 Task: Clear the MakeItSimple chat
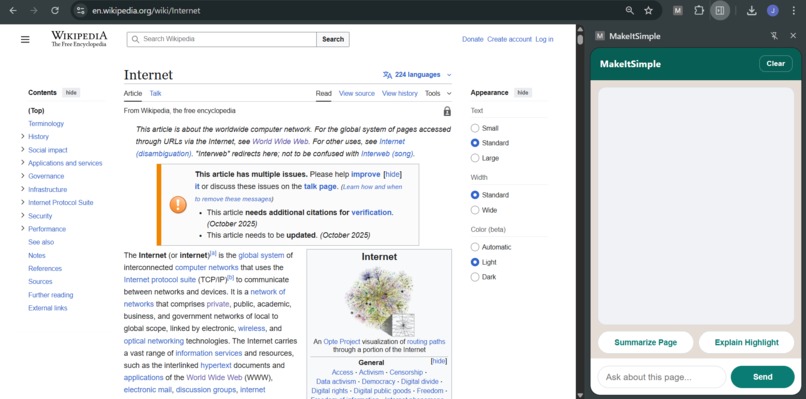coord(776,64)
